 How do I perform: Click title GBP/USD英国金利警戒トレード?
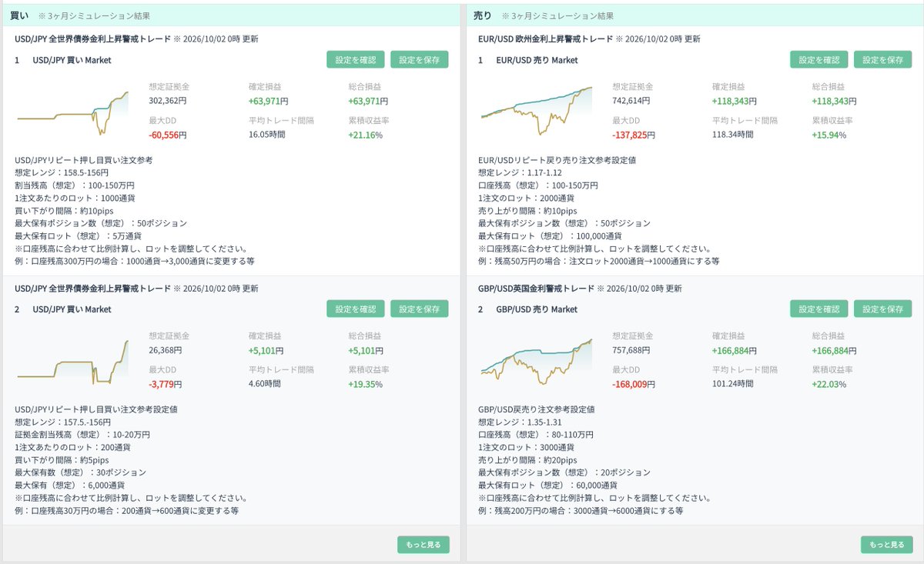[x=536, y=289]
